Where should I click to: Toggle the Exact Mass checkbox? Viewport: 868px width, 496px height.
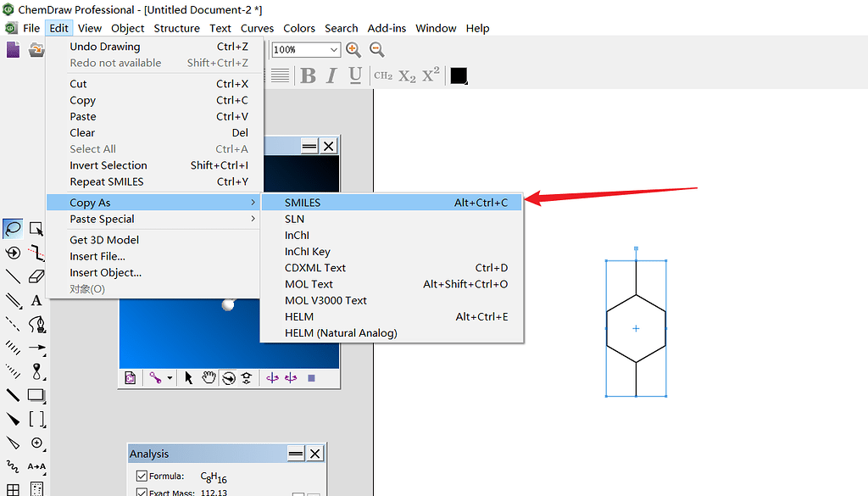point(142,493)
